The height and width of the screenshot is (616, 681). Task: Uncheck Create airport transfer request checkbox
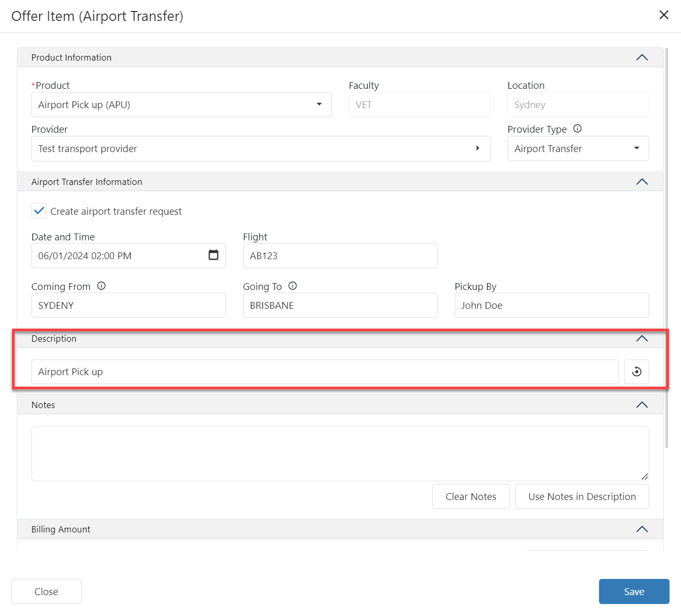pos(39,211)
